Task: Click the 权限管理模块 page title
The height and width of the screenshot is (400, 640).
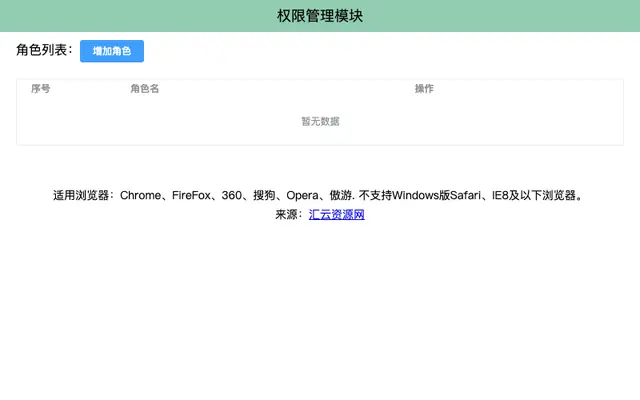Action: (x=320, y=16)
